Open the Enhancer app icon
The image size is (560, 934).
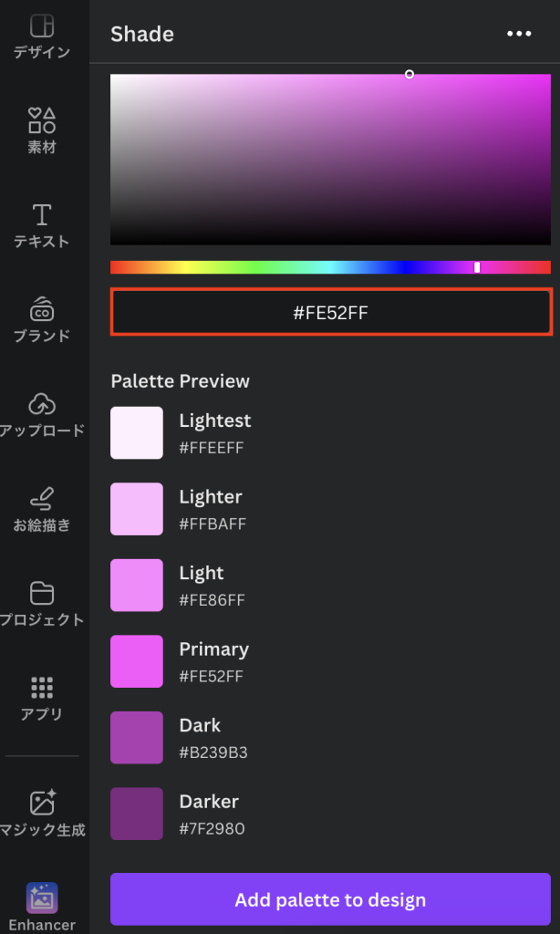(42, 898)
